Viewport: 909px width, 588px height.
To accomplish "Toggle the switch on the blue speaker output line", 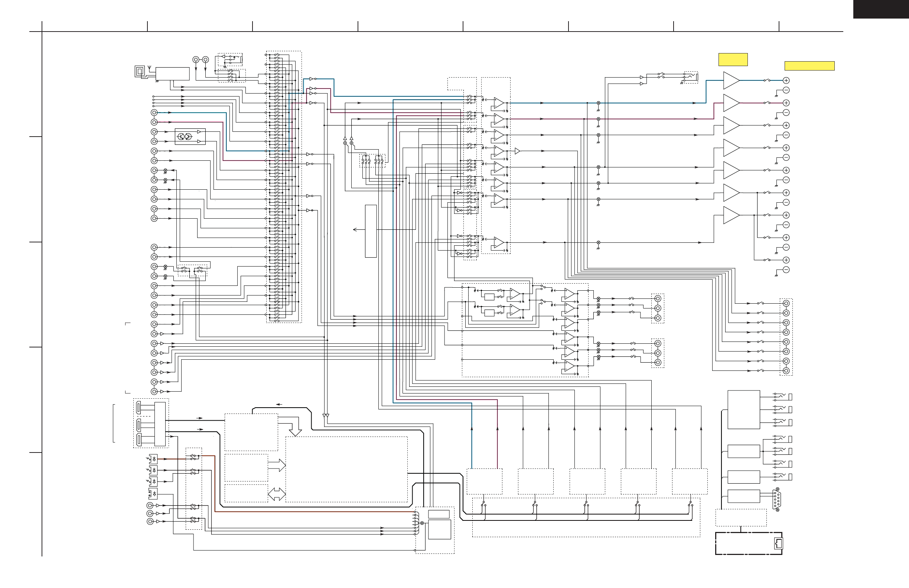I will (x=766, y=81).
